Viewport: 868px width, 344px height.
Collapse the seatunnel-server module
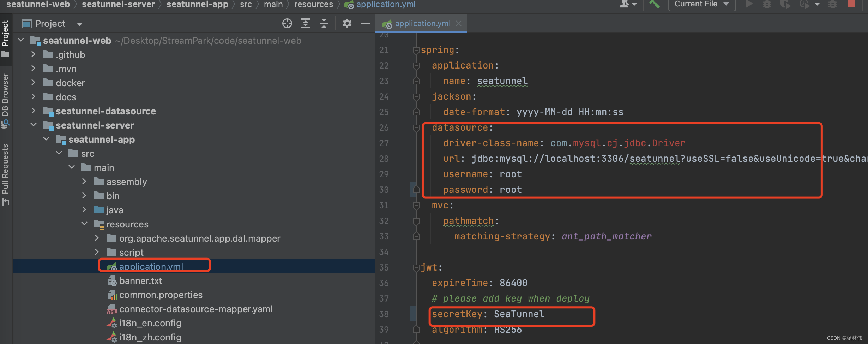34,125
